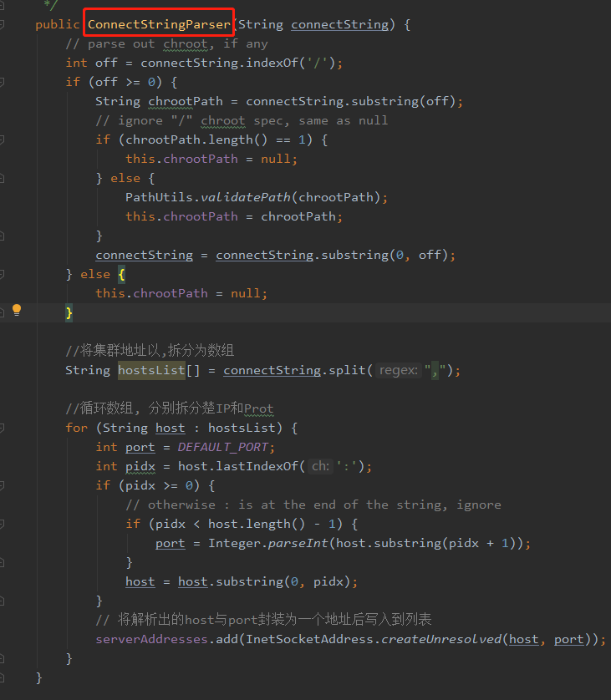Click the Chinese comment '//循环数组，分别拆分楚IP和Prot'

(170, 408)
